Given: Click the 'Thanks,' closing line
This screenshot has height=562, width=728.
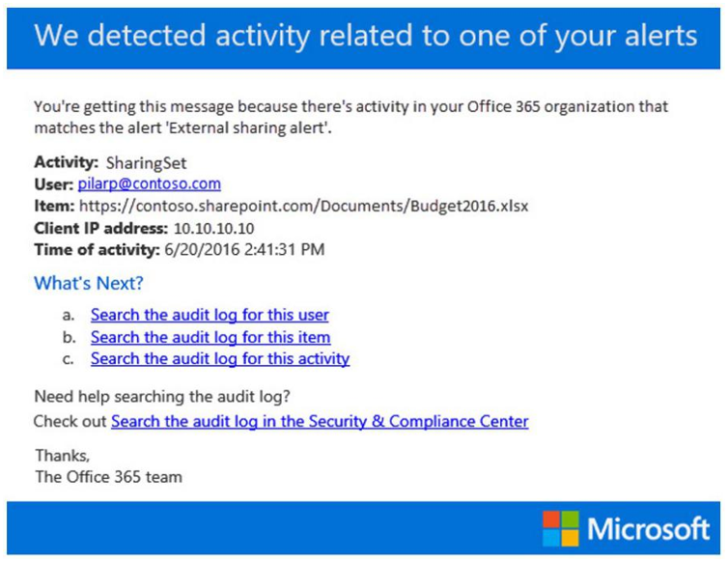Looking at the screenshot, I should point(62,456).
